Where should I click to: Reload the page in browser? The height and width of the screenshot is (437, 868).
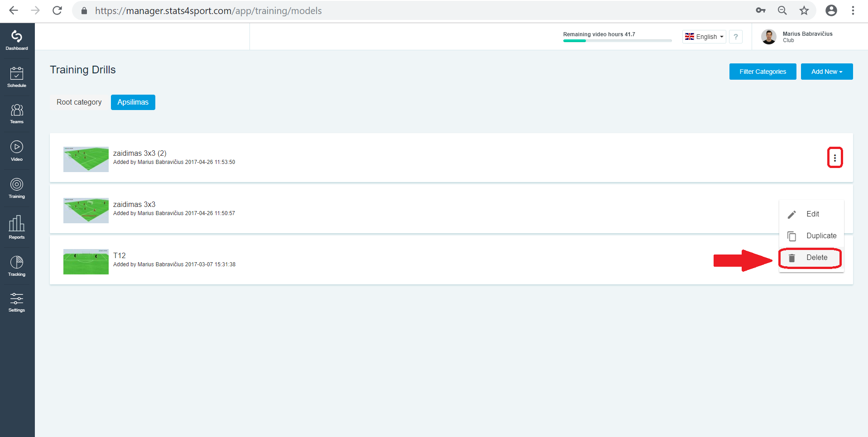pyautogui.click(x=57, y=10)
